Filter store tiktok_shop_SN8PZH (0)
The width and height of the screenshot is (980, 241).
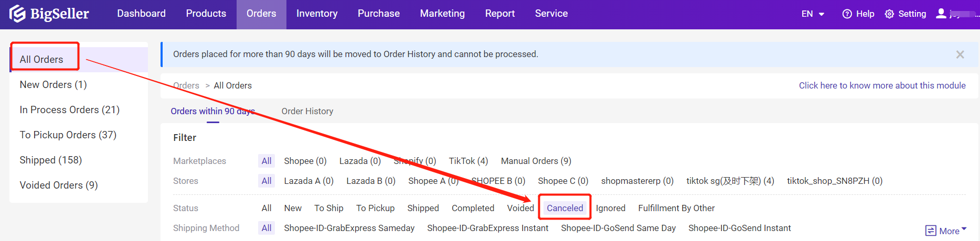click(x=835, y=181)
